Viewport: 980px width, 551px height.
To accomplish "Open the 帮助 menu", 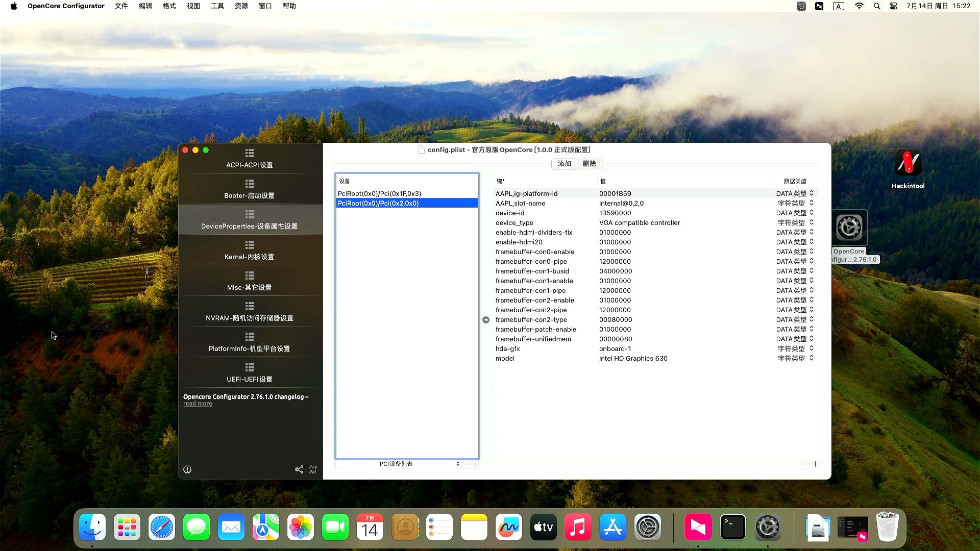I will tap(289, 6).
